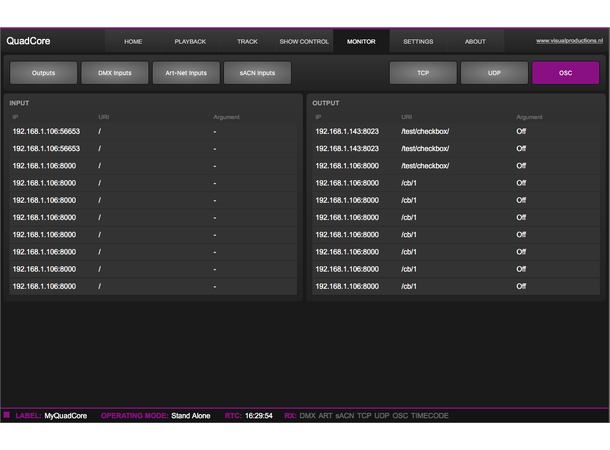Open the HOME tab

pyautogui.click(x=133, y=42)
